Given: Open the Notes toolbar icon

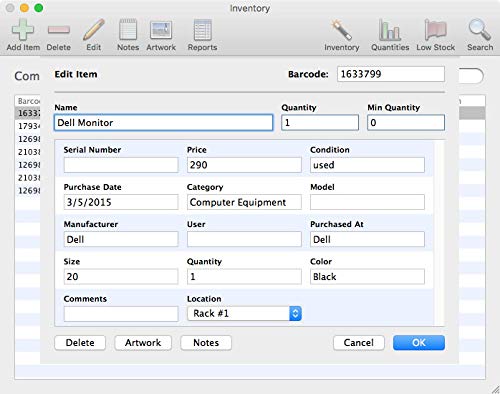Looking at the screenshot, I should point(128,30).
